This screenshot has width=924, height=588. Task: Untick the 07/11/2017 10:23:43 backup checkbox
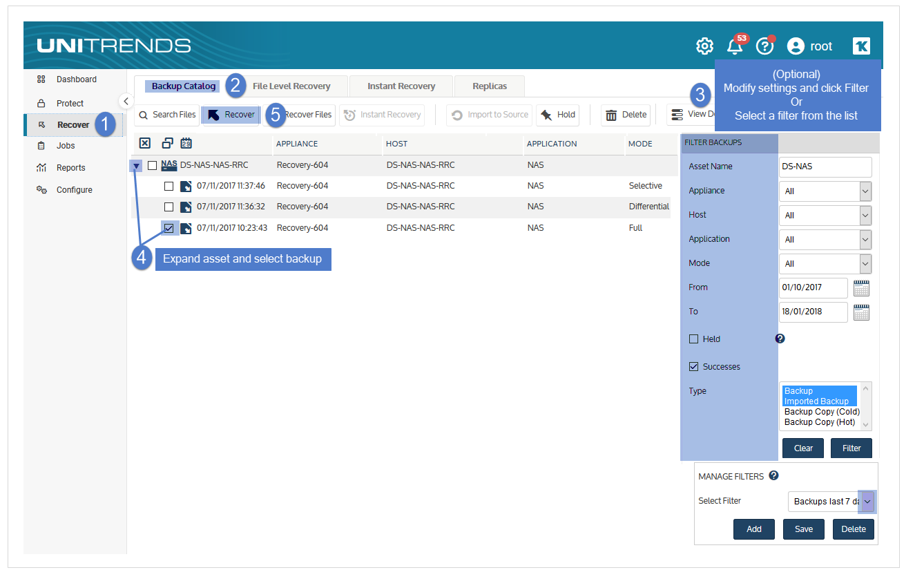[x=169, y=228]
